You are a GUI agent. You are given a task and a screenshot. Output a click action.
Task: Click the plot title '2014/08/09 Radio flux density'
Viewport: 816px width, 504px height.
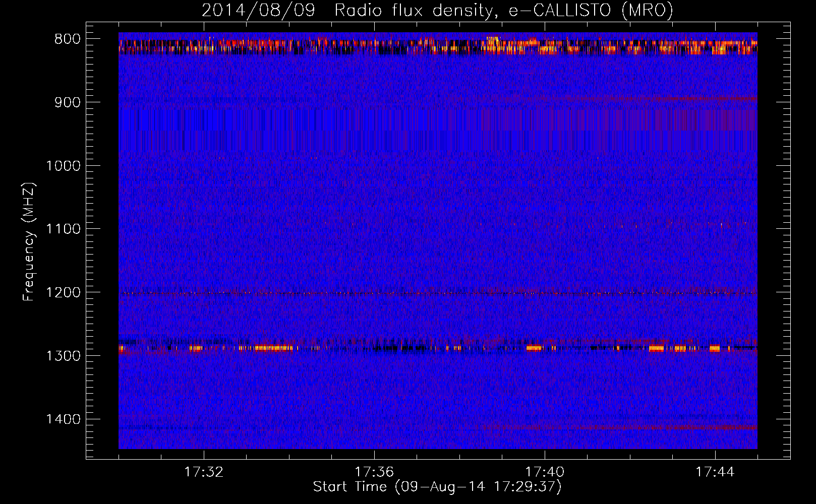437,11
